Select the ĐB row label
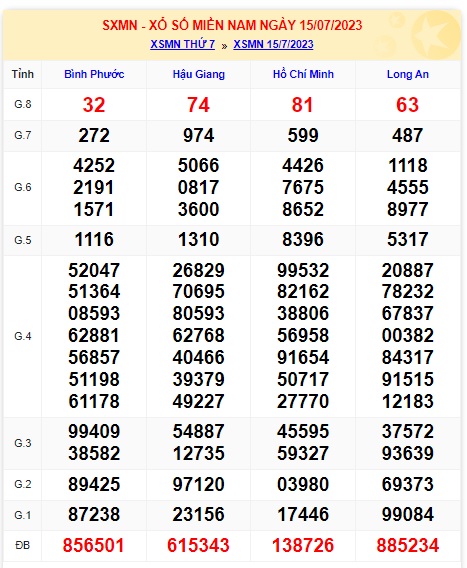Screen dimensions: 467x568 22,546
